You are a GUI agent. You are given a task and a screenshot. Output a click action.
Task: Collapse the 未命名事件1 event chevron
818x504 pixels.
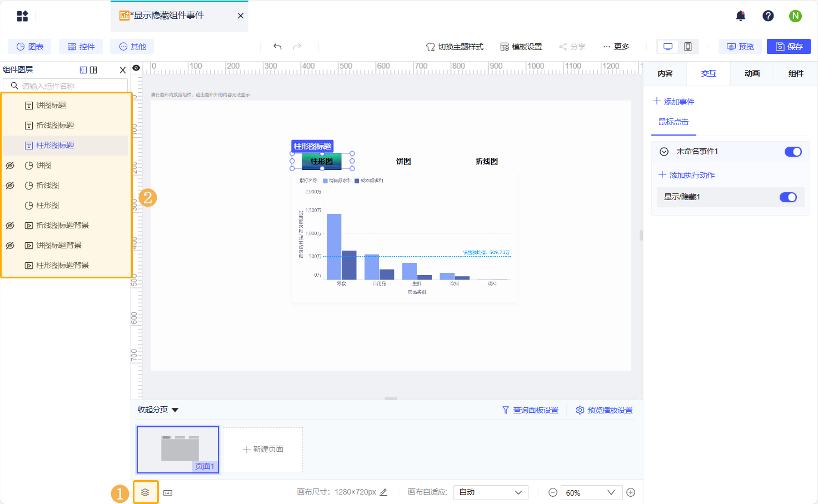coord(664,152)
